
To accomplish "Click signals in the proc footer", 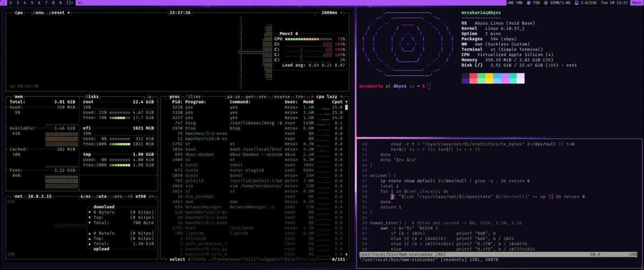I will coord(270,259).
